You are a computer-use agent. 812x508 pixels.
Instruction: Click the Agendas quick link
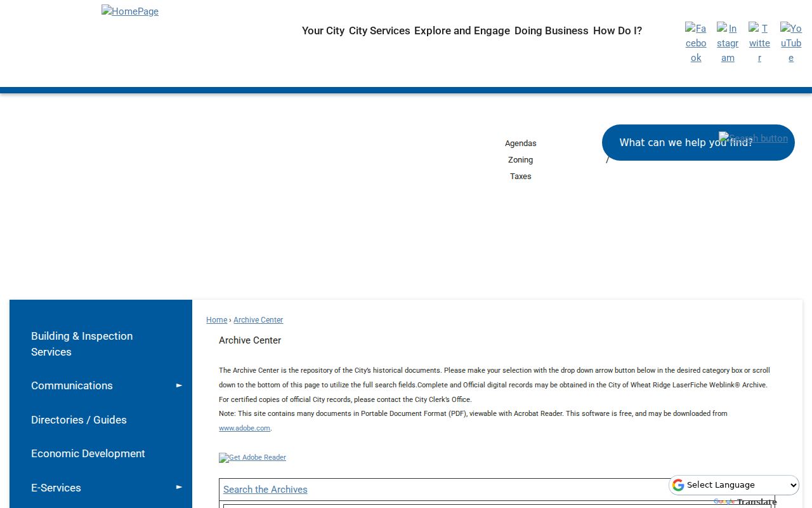click(x=521, y=144)
